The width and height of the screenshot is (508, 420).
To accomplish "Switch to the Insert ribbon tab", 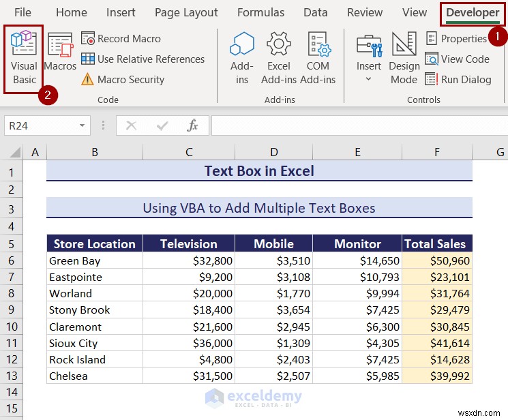I will [x=121, y=13].
